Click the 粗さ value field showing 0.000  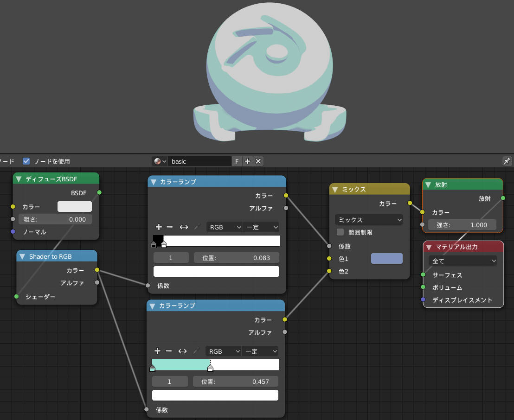point(55,219)
